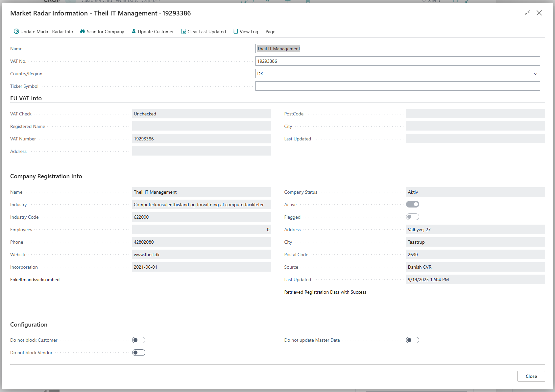This screenshot has height=392, width=555.
Task: Collapse the dialog using the shrink arrows icon
Action: point(527,13)
